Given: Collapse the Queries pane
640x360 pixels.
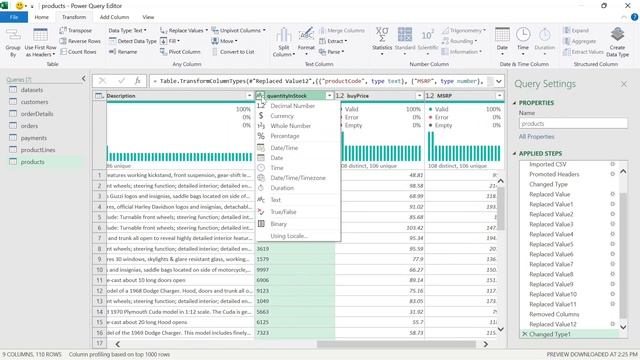Looking at the screenshot, I should click(x=83, y=78).
